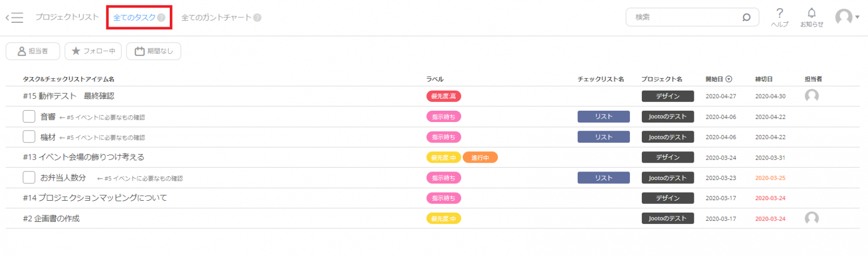868x256 pixels.
Task: Toggle the フォロー中 filter button
Action: coord(93,51)
